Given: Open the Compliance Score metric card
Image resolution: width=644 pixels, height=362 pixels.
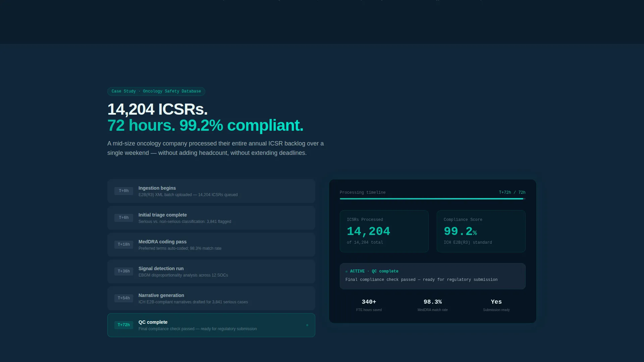Looking at the screenshot, I should coord(481,231).
